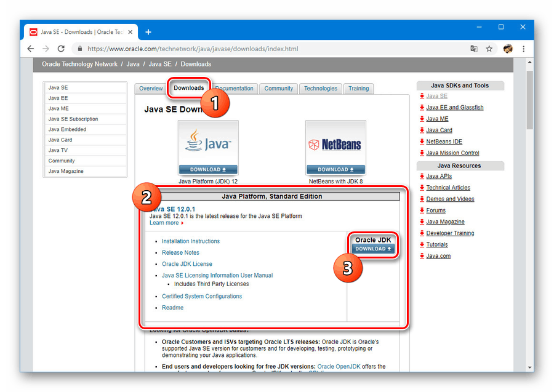Open the NetBeans IDE link
Image resolution: width=554 pixels, height=392 pixels.
coord(444,142)
